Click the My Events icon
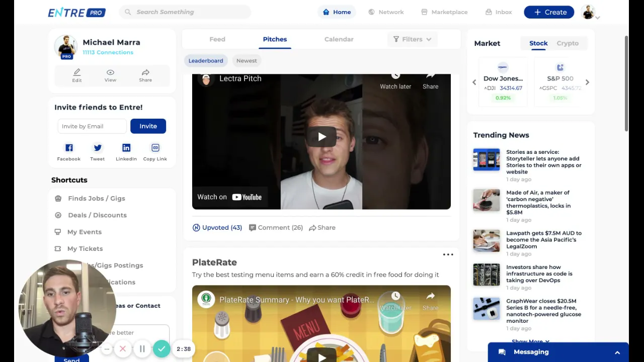Viewport: 644px width, 362px height. click(x=58, y=232)
